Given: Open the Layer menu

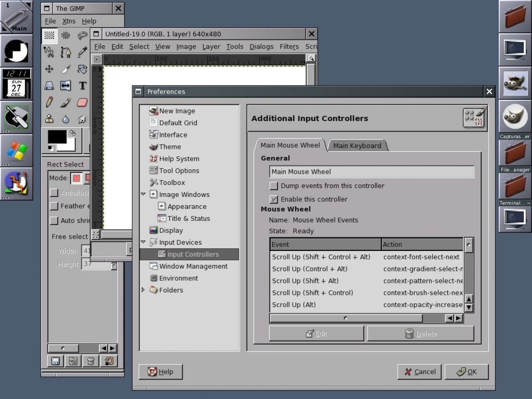Looking at the screenshot, I should click(211, 47).
